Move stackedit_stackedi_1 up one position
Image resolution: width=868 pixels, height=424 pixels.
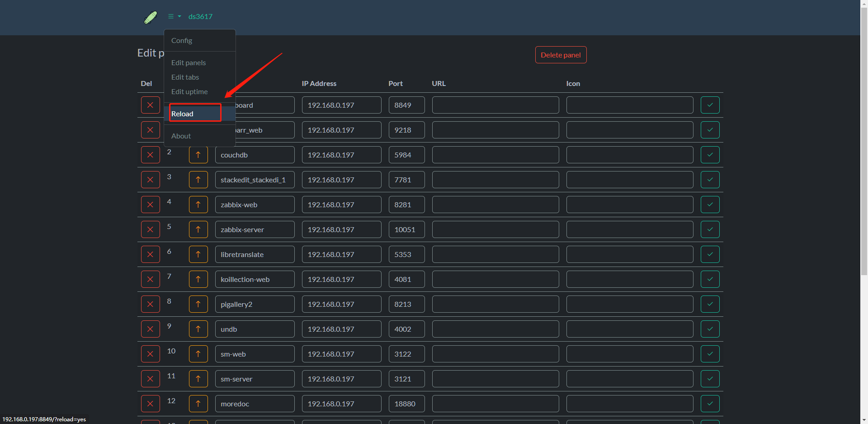pyautogui.click(x=198, y=180)
